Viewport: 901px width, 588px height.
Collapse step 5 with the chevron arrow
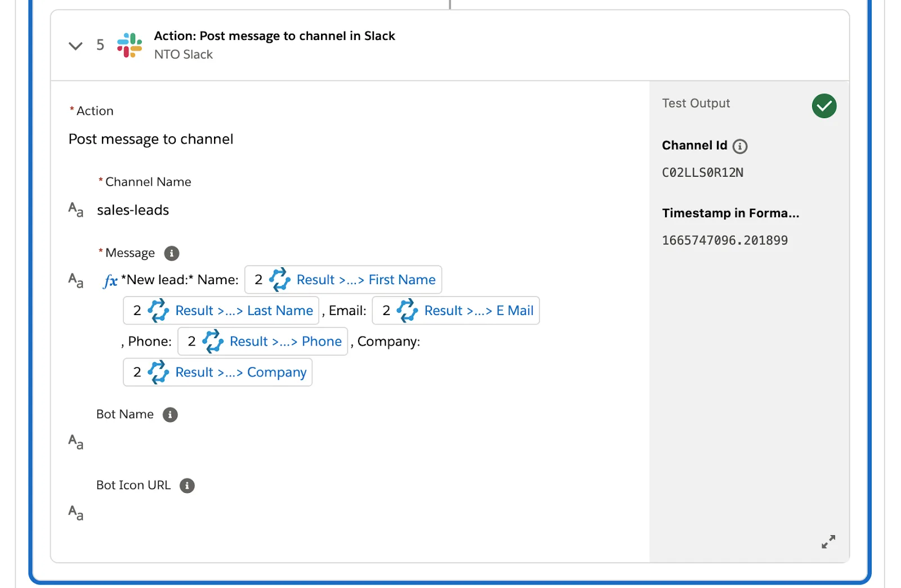[75, 46]
